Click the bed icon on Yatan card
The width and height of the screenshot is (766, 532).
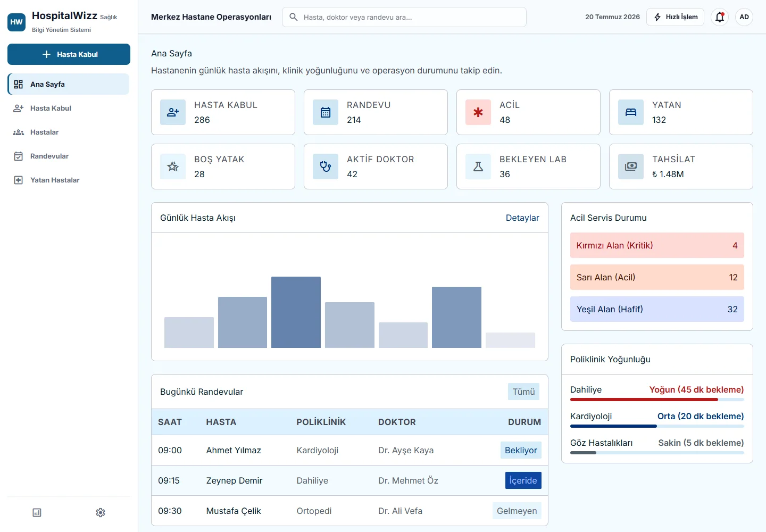[631, 112]
